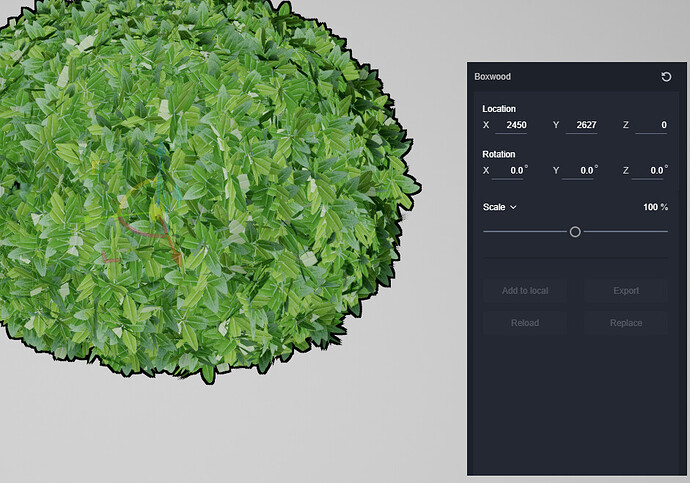Click the Rotation section label
This screenshot has height=483, width=690.
tap(499, 154)
